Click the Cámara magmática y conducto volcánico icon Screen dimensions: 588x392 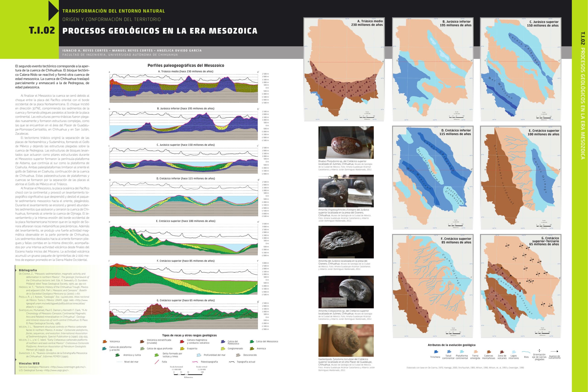[x=182, y=341]
